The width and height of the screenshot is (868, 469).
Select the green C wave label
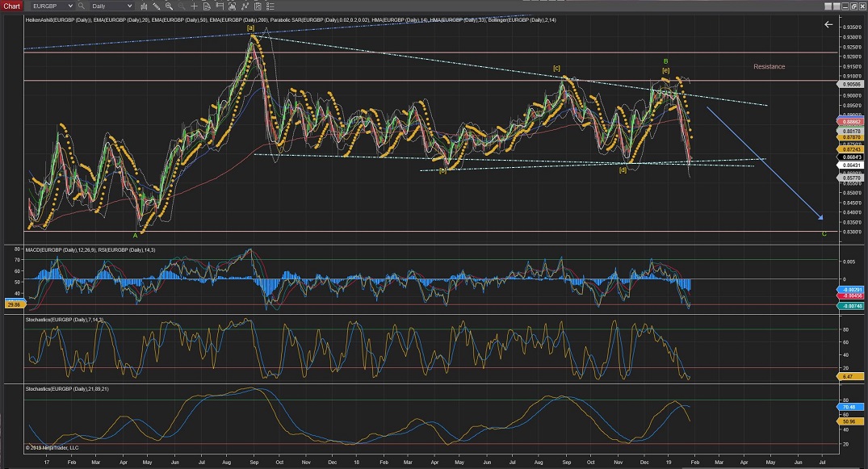(824, 233)
